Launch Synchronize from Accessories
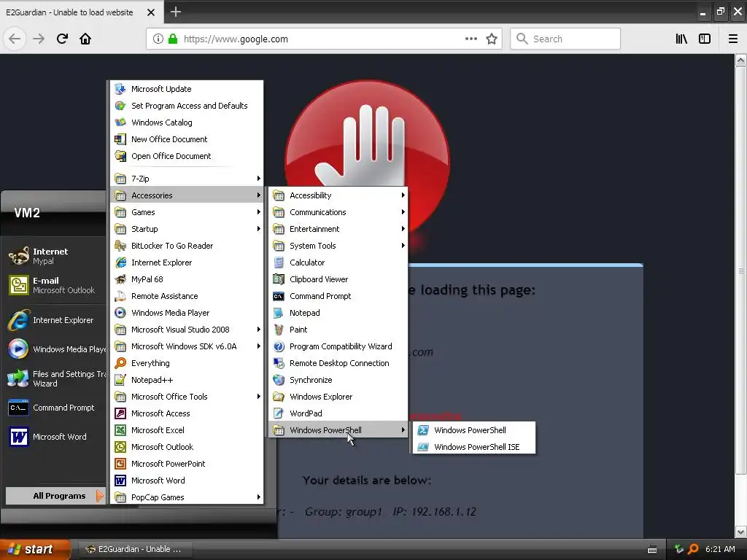The height and width of the screenshot is (560, 747). click(338, 380)
